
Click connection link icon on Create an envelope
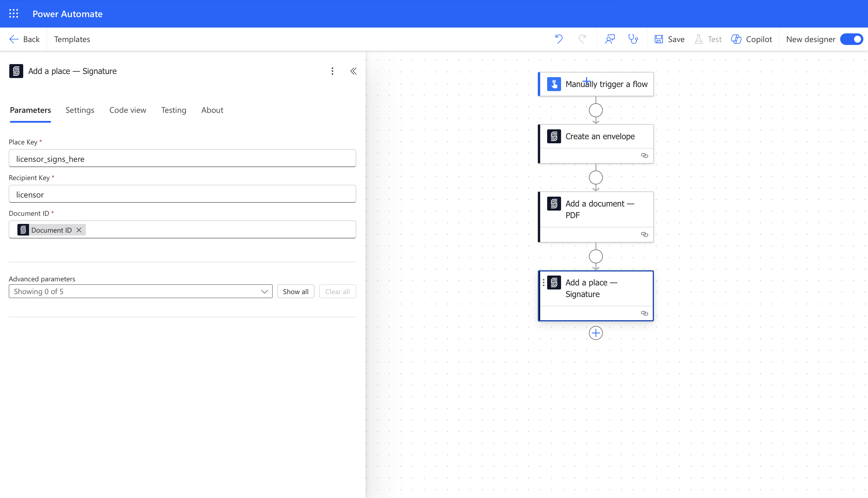(644, 156)
